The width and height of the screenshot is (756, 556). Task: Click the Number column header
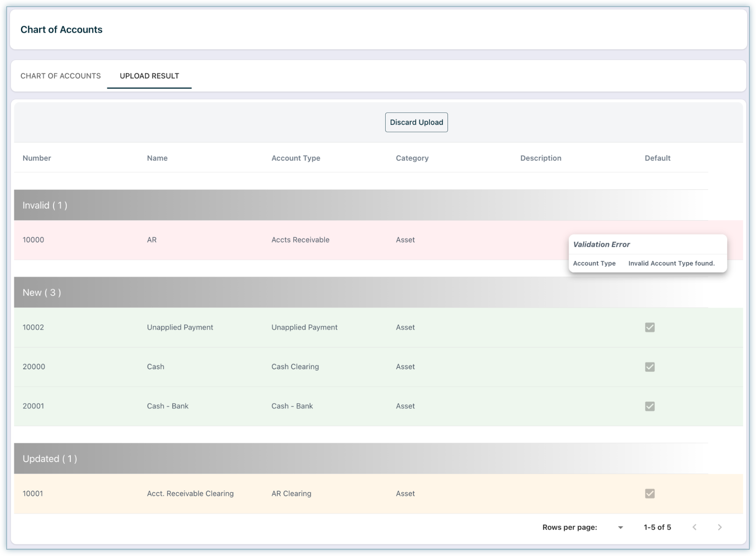[x=37, y=158]
